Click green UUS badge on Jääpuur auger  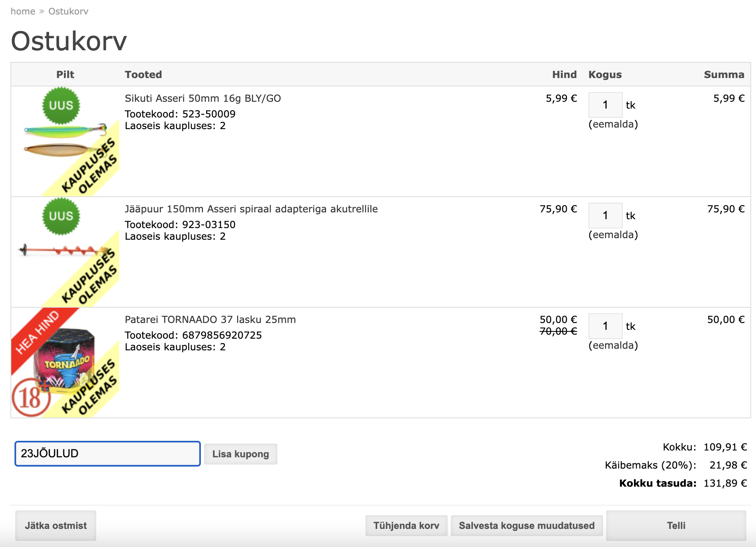click(x=61, y=216)
